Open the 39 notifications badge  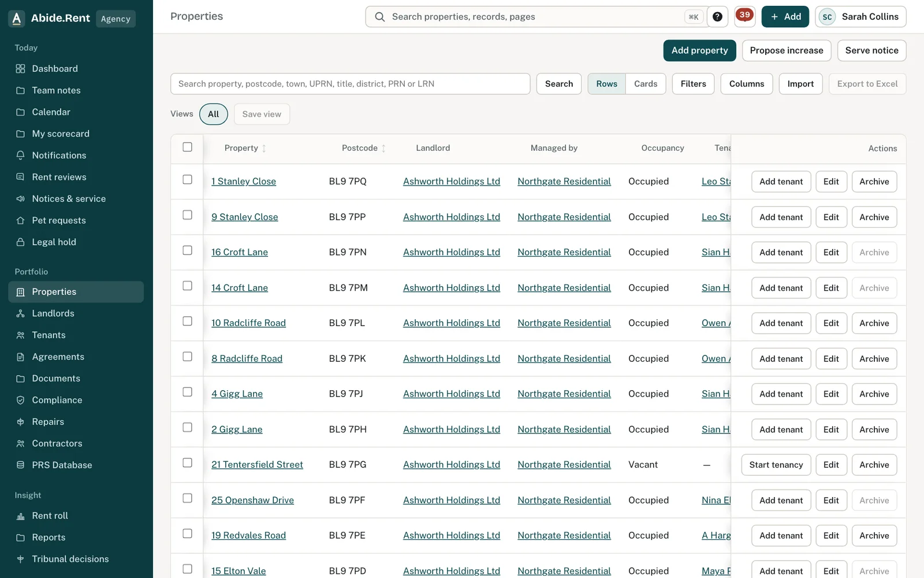point(744,16)
